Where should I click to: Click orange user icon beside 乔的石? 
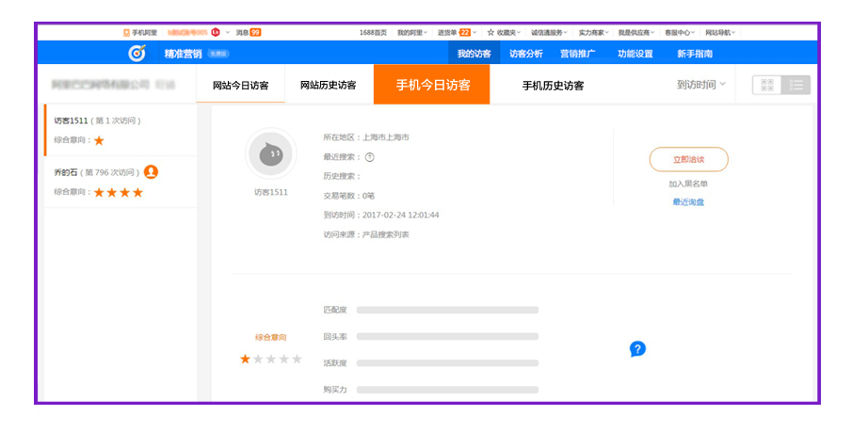click(152, 172)
